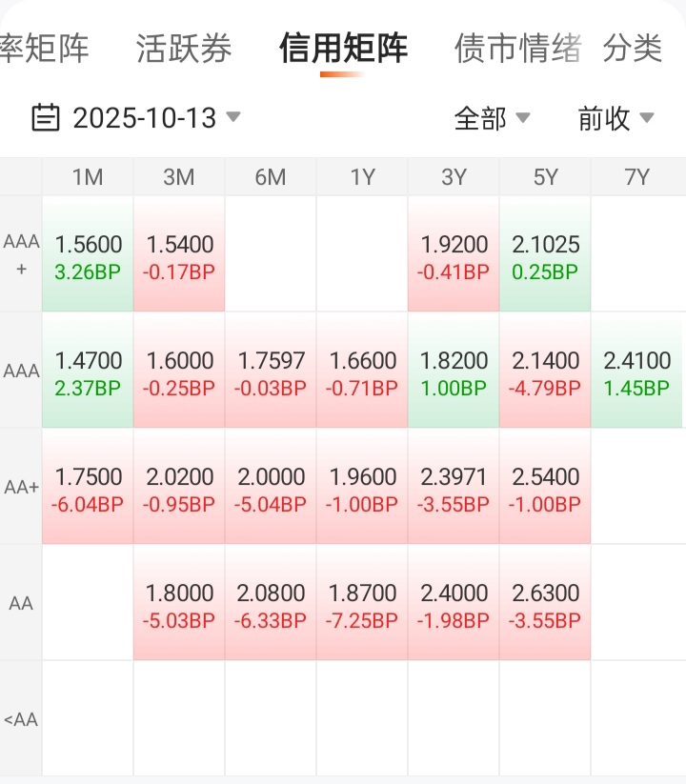Expand the 全部 filter dropdown
686x784 pixels.
pos(492,118)
